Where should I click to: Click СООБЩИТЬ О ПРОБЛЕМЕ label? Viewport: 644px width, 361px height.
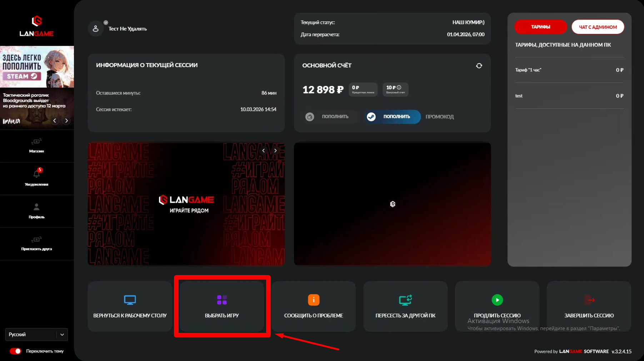(x=314, y=315)
